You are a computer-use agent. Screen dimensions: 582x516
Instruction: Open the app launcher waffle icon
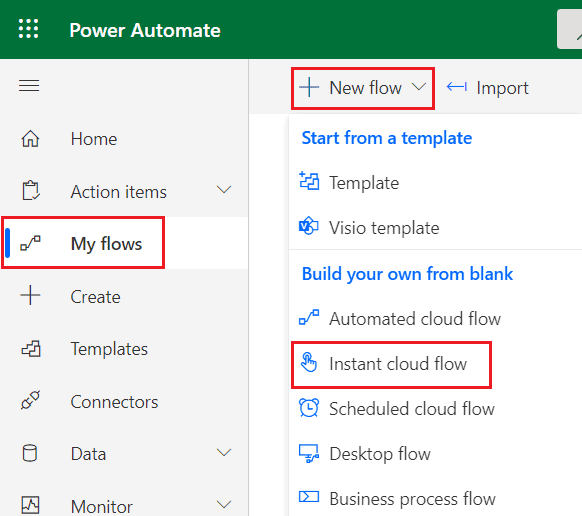(29, 29)
